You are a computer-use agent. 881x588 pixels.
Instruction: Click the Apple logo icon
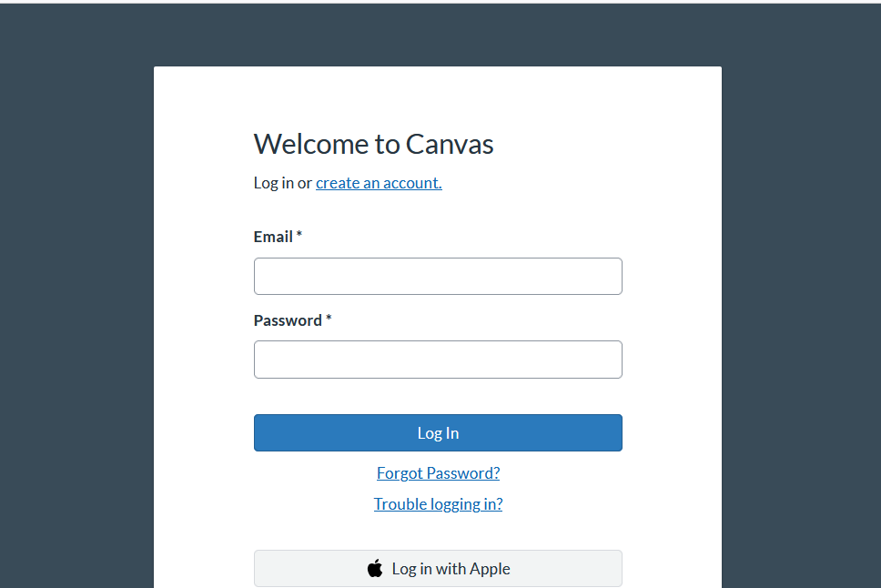pyautogui.click(x=375, y=569)
